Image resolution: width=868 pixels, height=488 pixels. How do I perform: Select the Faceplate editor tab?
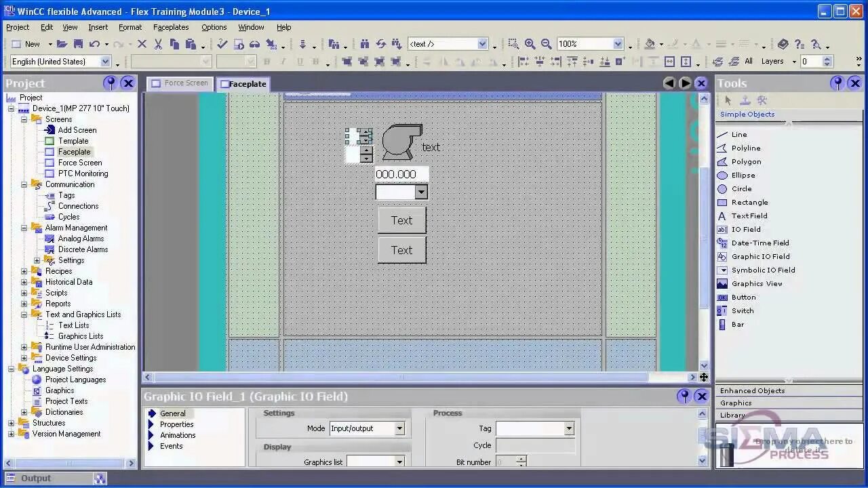(243, 84)
